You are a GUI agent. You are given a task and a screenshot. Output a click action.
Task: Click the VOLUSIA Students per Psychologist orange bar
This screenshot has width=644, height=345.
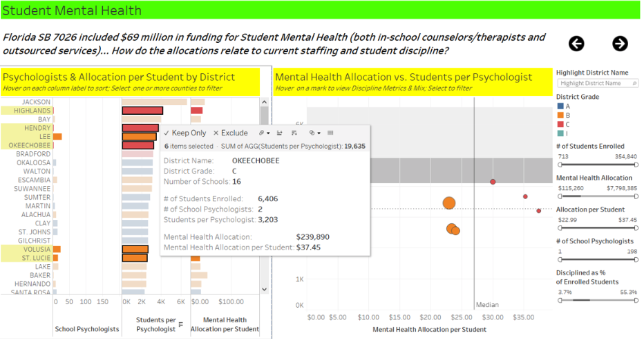click(135, 250)
